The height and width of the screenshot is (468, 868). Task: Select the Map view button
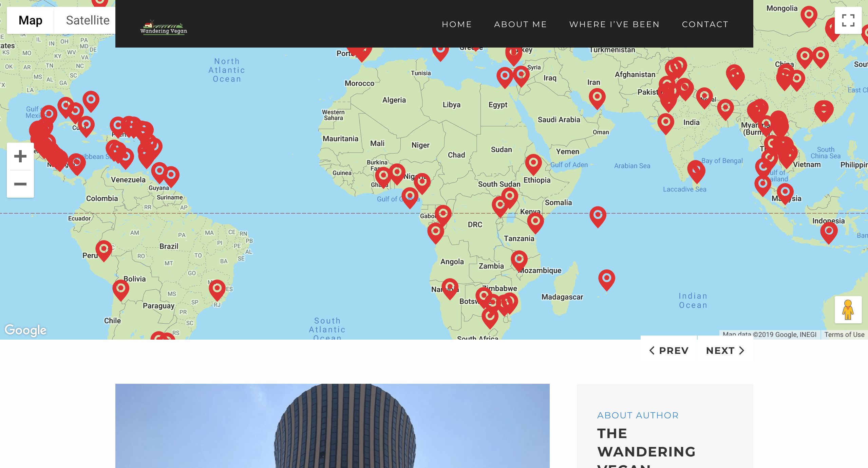point(31,20)
